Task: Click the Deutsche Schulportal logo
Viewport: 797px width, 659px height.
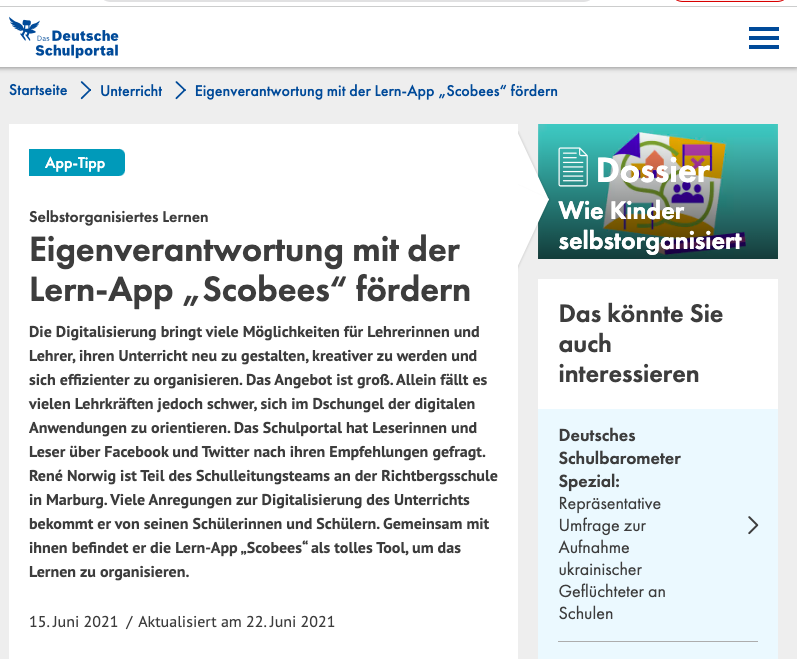Action: coord(64,37)
